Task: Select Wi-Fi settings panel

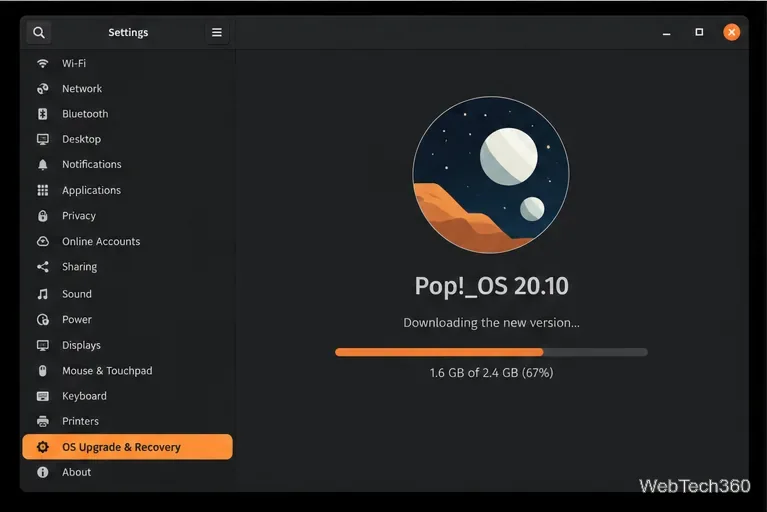Action: pyautogui.click(x=74, y=63)
